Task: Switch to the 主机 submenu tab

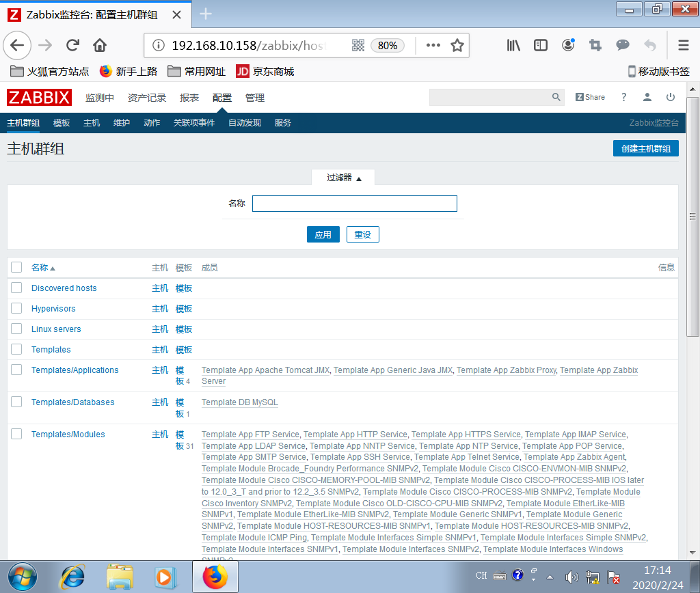Action: click(92, 123)
